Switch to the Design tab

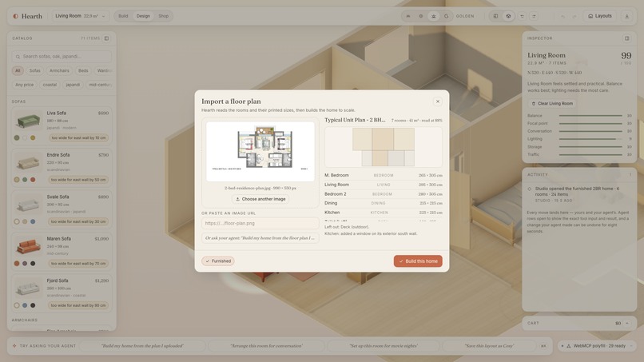click(143, 16)
